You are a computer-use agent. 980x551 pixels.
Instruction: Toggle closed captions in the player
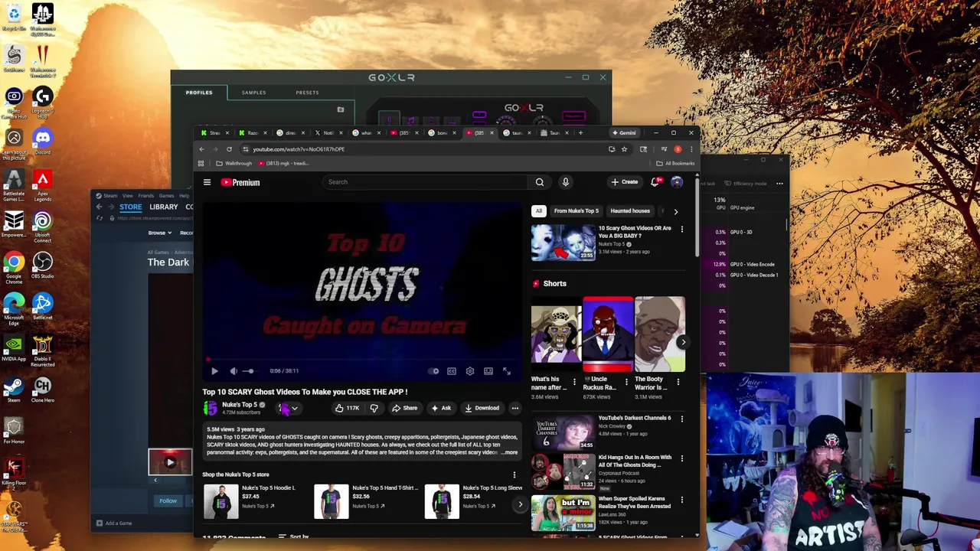452,371
